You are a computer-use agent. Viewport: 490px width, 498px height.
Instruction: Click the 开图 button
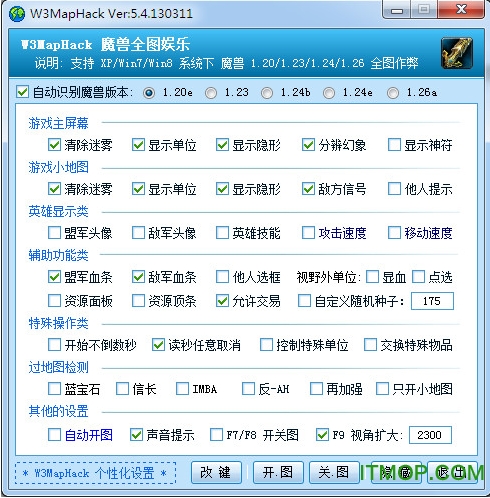pos(278,473)
